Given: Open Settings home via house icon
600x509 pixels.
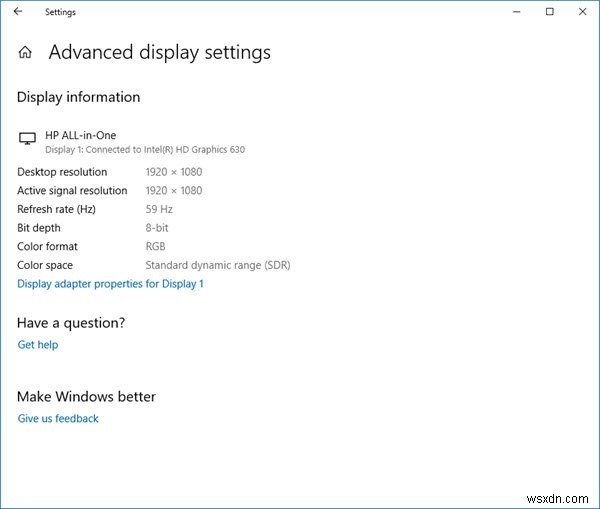Looking at the screenshot, I should pos(25,52).
